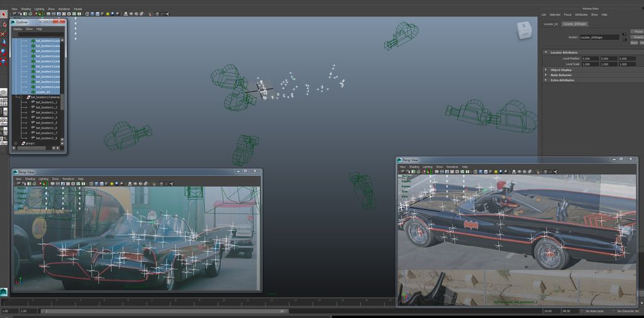Toggle checkered textured icon in main viewport toolbar
The width and height of the screenshot is (644, 318).
[103, 14]
